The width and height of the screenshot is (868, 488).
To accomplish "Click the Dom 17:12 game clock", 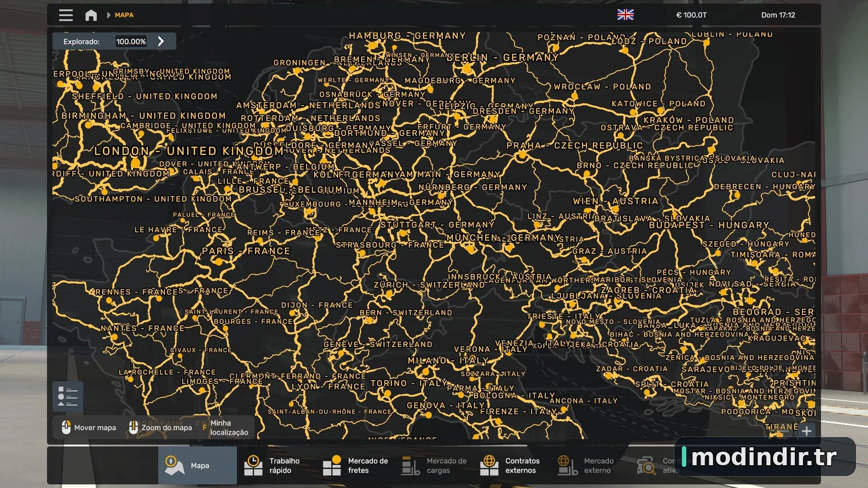I will pos(778,15).
